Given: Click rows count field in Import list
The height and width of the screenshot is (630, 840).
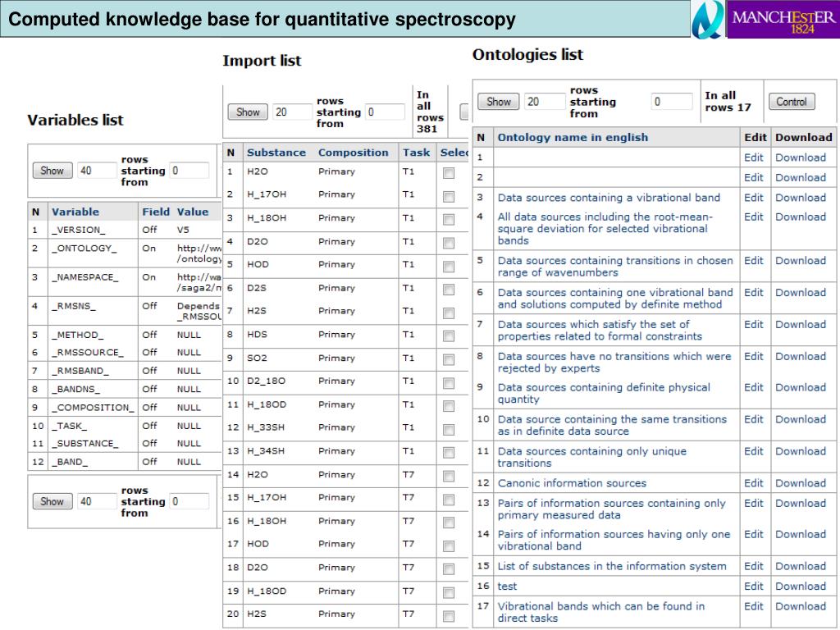Looking at the screenshot, I should point(292,112).
